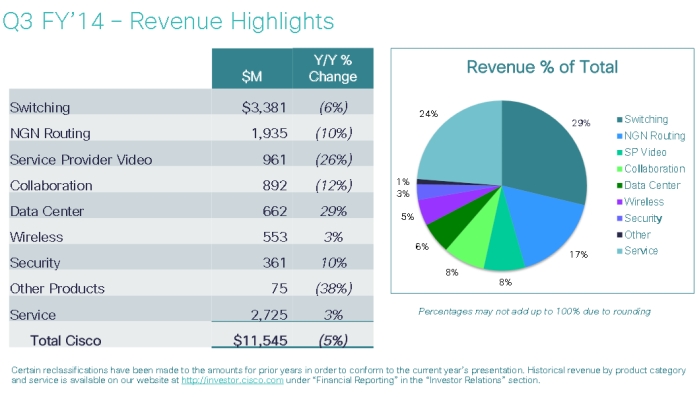700x397 pixels.
Task: Select the 'Total Cisco' row label
Action: pos(66,341)
